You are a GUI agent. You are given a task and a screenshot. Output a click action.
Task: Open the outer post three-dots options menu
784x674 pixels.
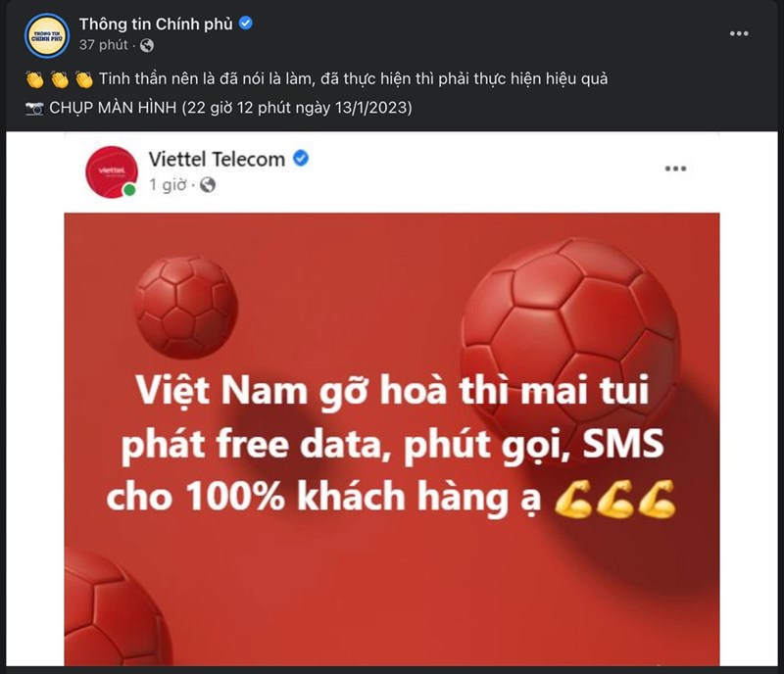point(739,33)
